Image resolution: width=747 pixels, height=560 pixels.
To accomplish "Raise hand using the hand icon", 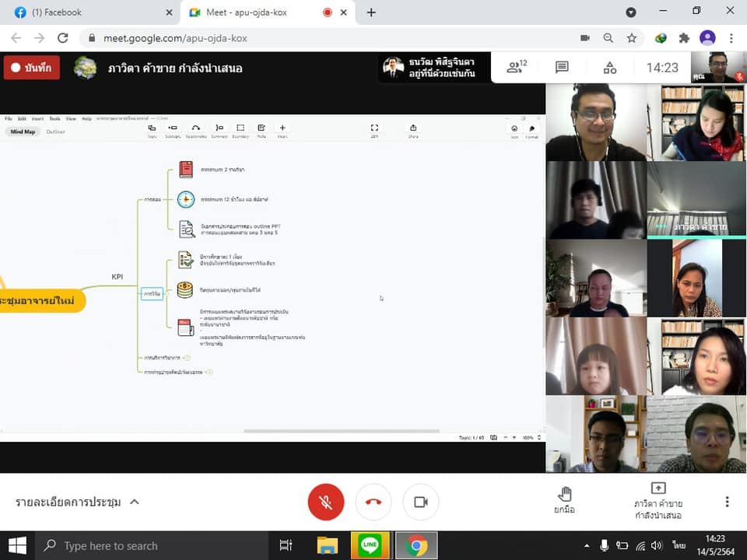I will pyautogui.click(x=565, y=501).
